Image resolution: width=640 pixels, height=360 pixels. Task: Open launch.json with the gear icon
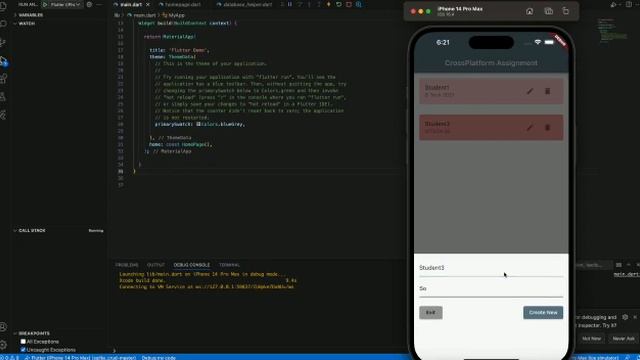(89, 4)
